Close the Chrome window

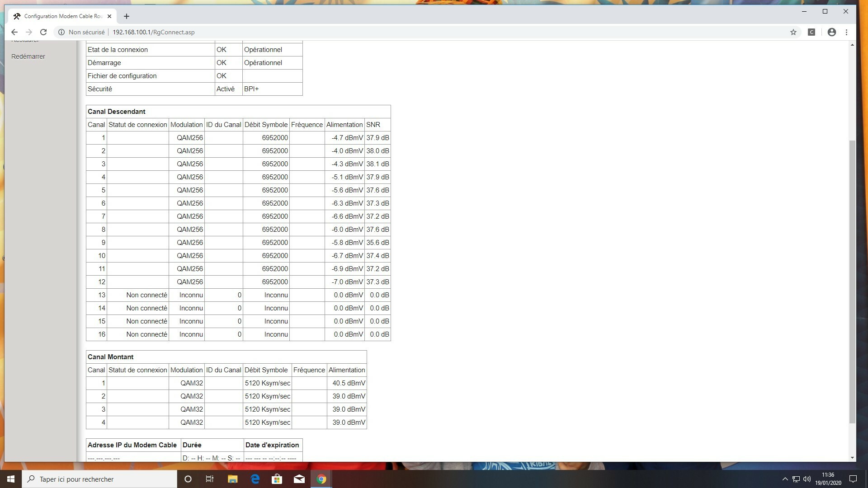click(x=846, y=12)
